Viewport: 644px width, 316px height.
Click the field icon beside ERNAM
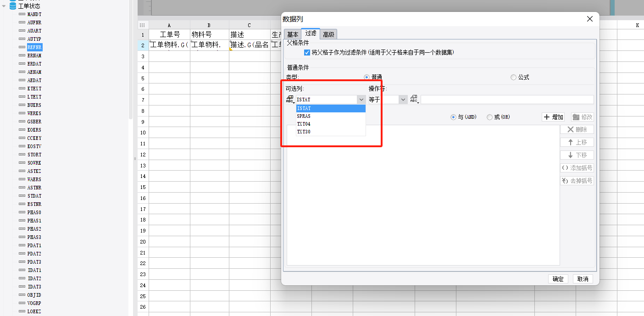click(22, 55)
